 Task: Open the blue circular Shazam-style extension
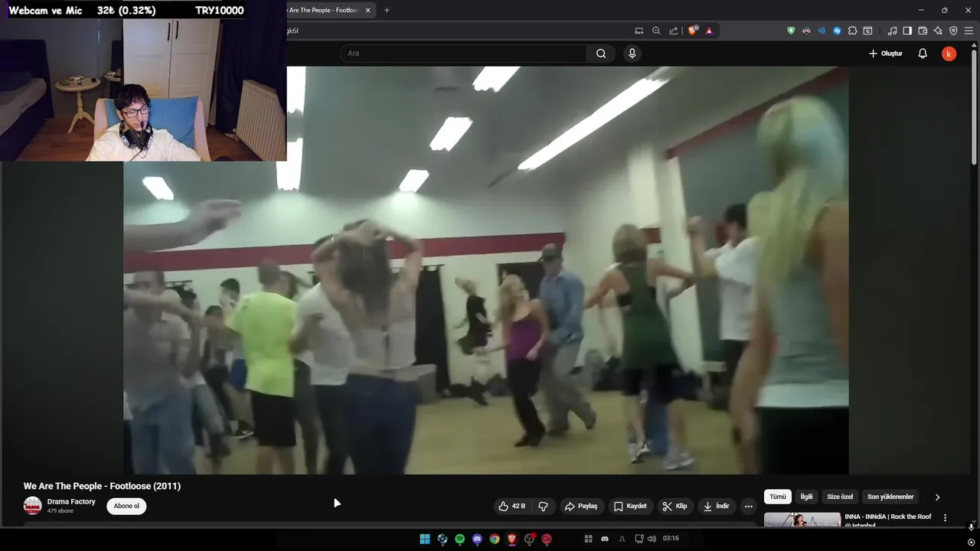click(837, 31)
